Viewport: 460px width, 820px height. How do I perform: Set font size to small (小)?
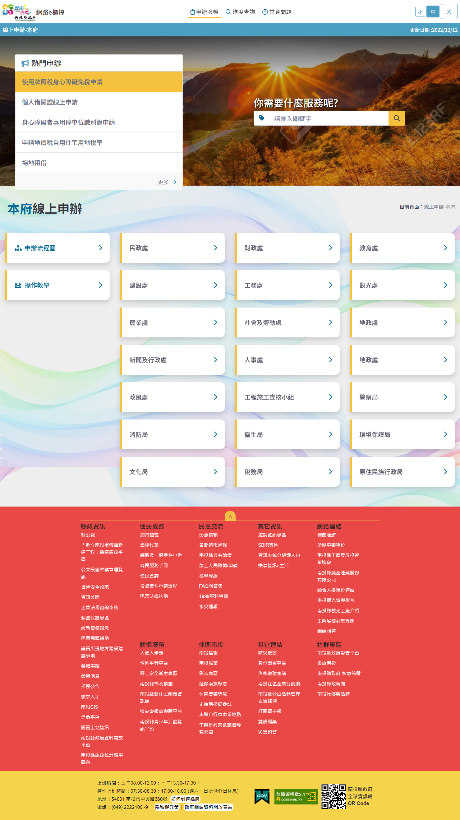tap(420, 12)
